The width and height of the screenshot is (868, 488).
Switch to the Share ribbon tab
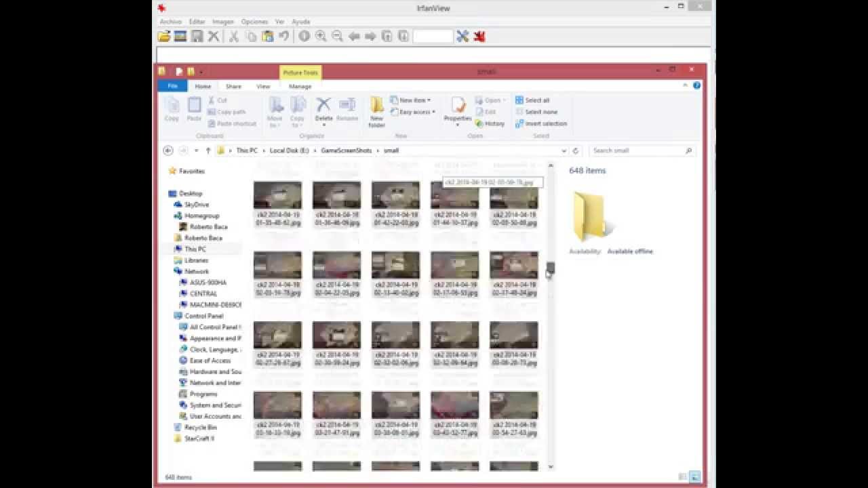coord(233,86)
